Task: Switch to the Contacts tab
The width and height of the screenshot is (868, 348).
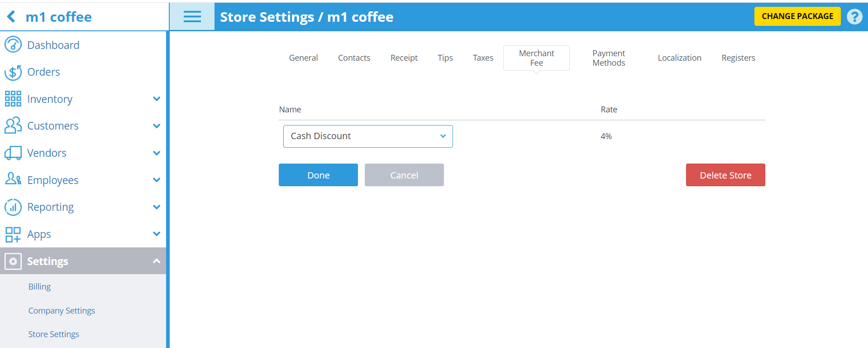Action: point(354,58)
